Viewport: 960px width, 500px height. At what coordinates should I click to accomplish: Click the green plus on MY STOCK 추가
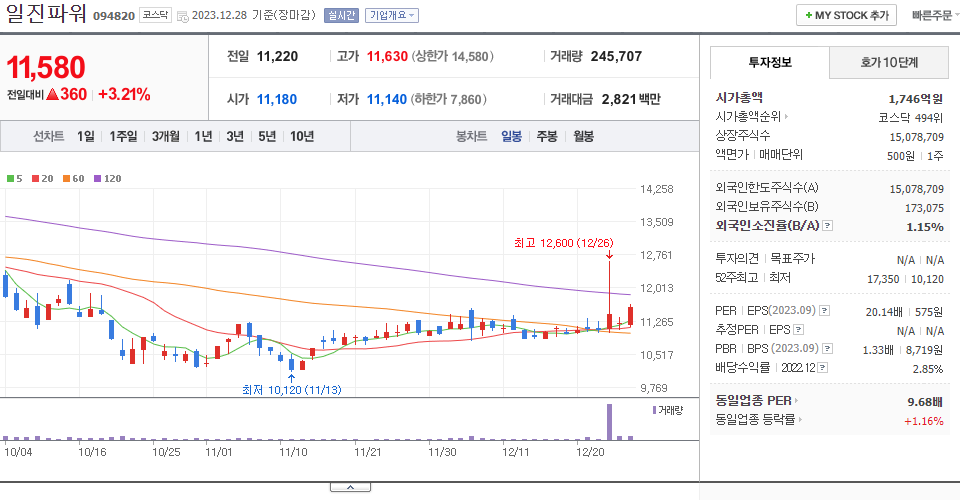pyautogui.click(x=809, y=15)
